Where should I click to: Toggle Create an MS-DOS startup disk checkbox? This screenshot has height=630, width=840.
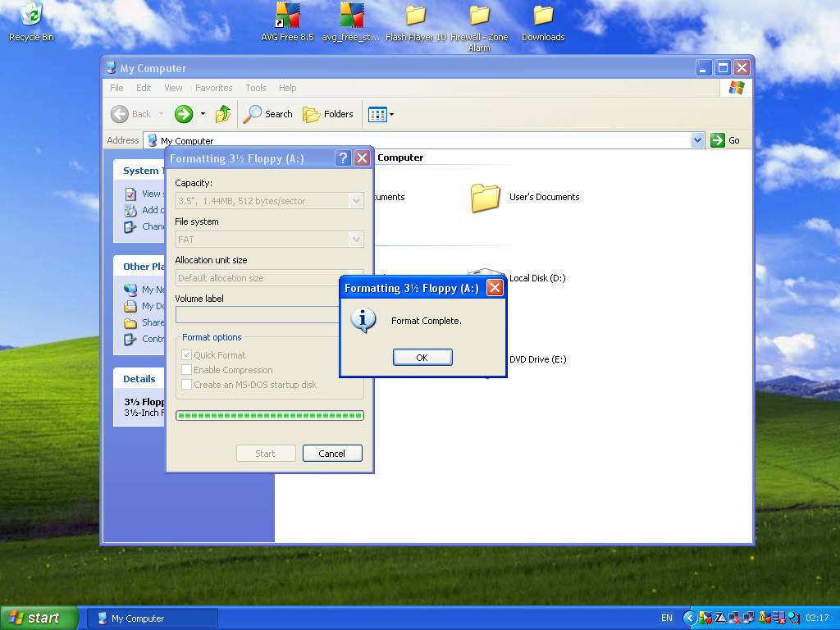click(186, 385)
